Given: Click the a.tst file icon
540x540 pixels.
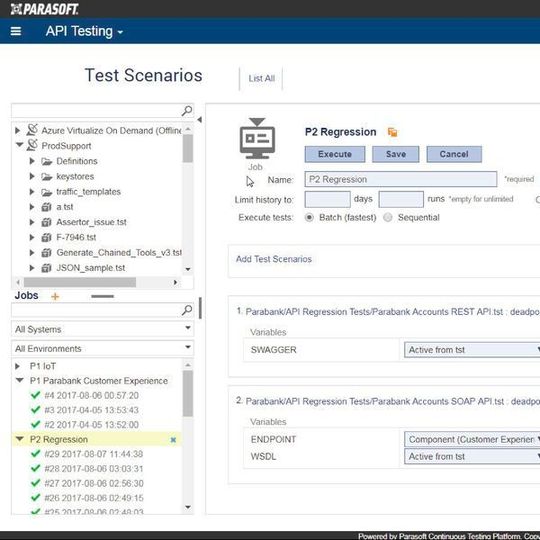Looking at the screenshot, I should coord(46,207).
